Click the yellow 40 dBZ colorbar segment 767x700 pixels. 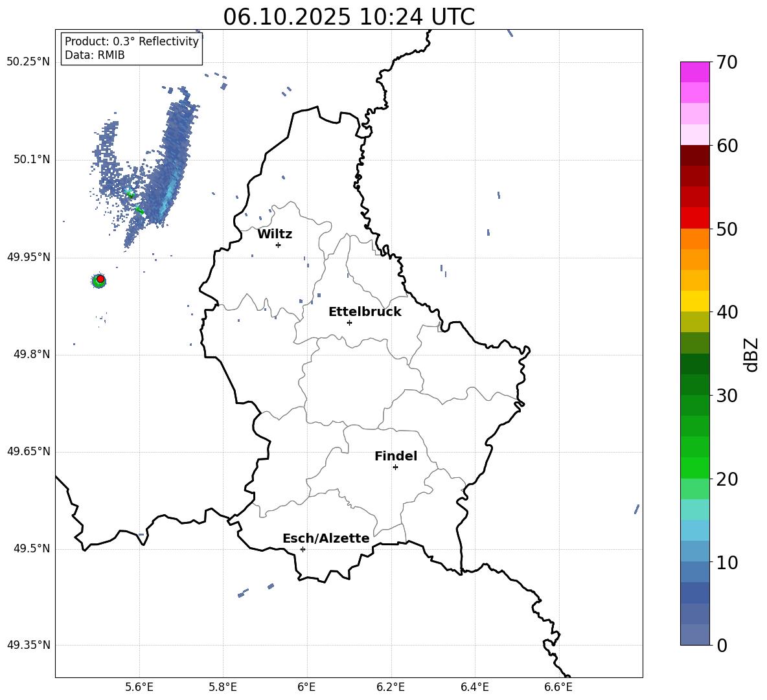coord(694,301)
